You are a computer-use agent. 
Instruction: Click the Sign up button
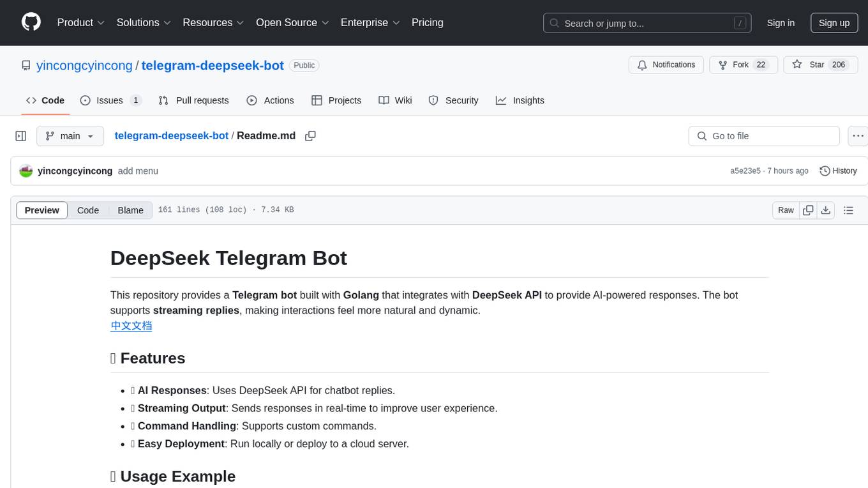(x=834, y=23)
